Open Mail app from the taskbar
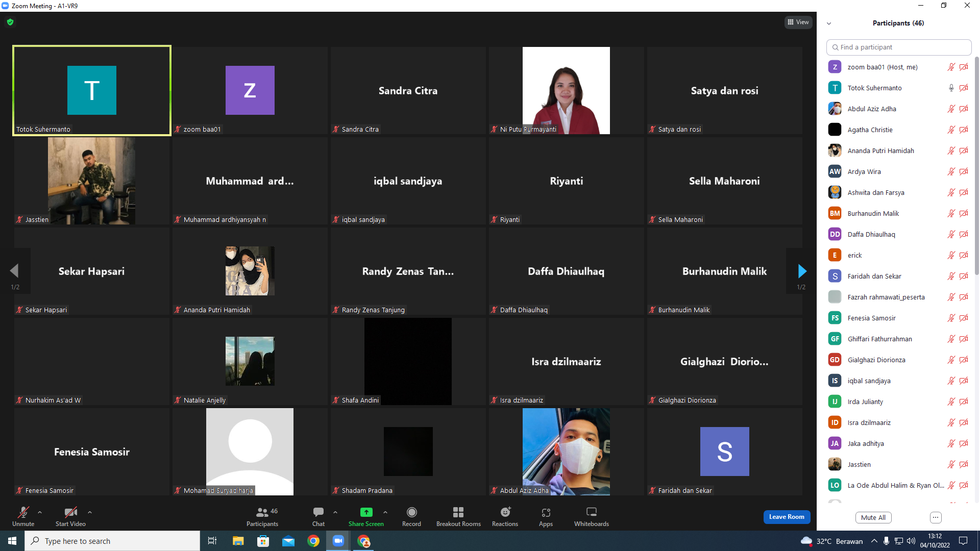 [x=288, y=541]
